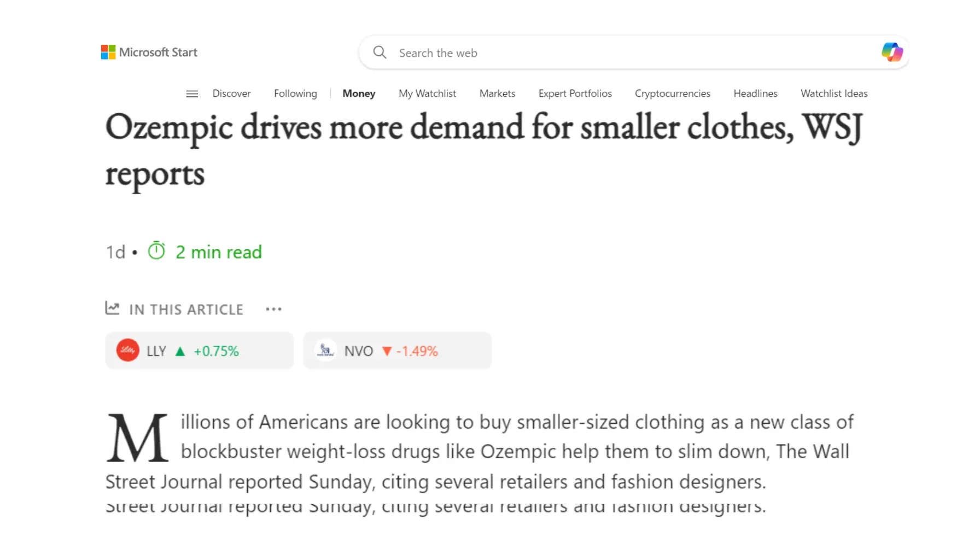Open the Cryptocurrencies tab
The image size is (980, 560).
click(672, 94)
